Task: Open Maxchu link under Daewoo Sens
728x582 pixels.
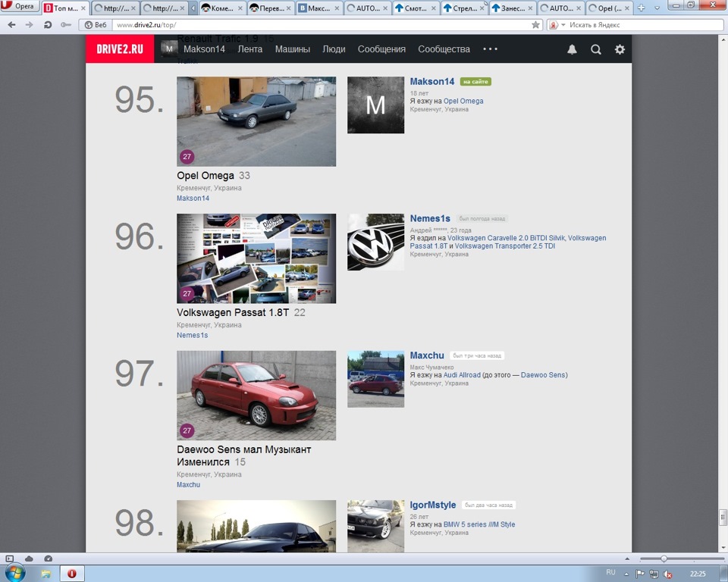Action: tap(188, 484)
